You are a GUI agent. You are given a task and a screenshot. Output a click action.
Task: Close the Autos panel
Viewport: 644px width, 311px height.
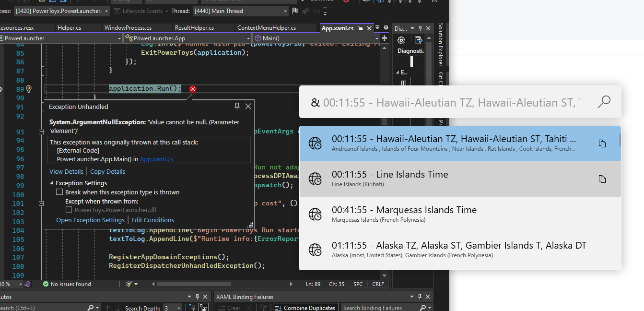pyautogui.click(x=206, y=297)
